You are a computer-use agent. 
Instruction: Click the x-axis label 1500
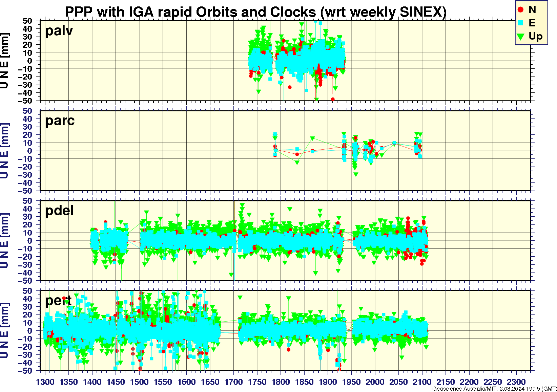point(139,382)
